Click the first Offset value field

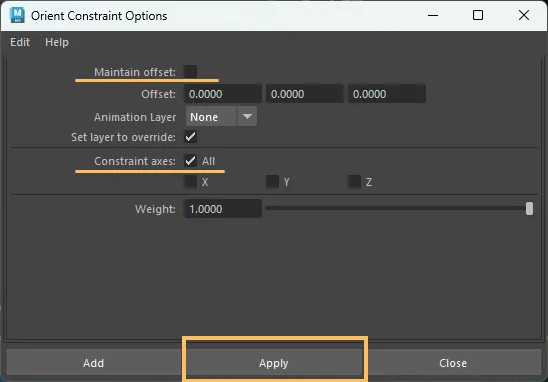tap(223, 94)
